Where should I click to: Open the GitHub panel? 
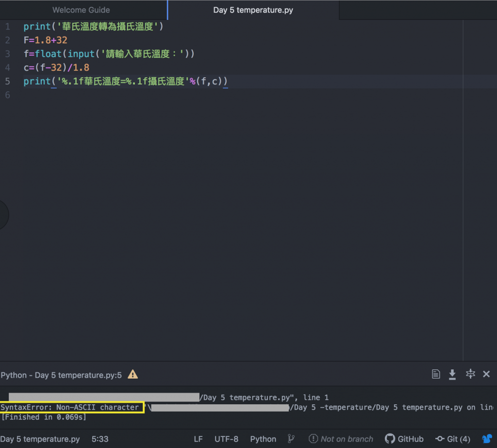pos(404,439)
